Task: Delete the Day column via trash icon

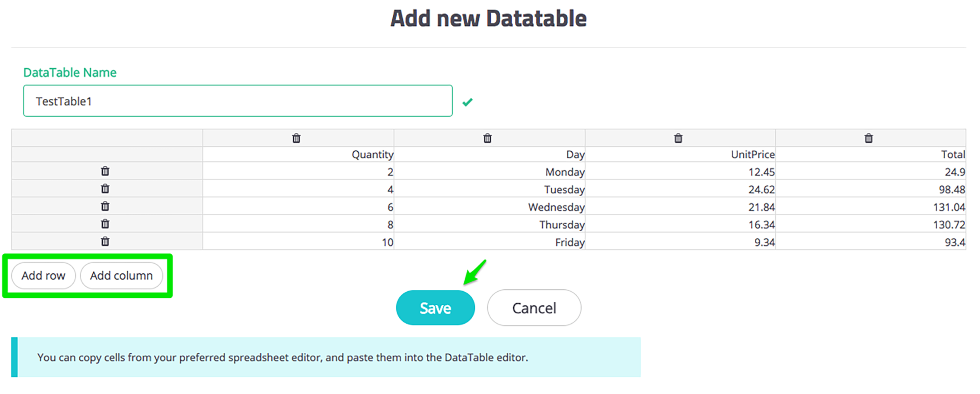Action: (x=487, y=138)
